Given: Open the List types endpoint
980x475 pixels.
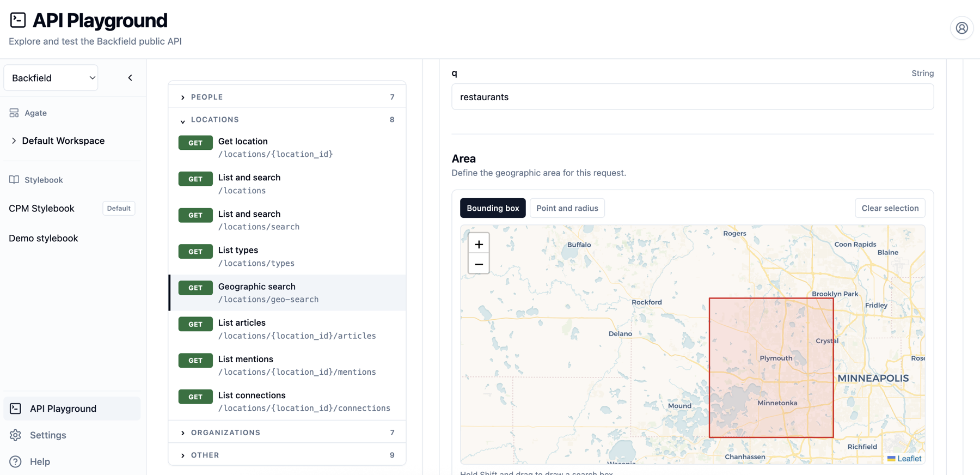Looking at the screenshot, I should (x=287, y=257).
